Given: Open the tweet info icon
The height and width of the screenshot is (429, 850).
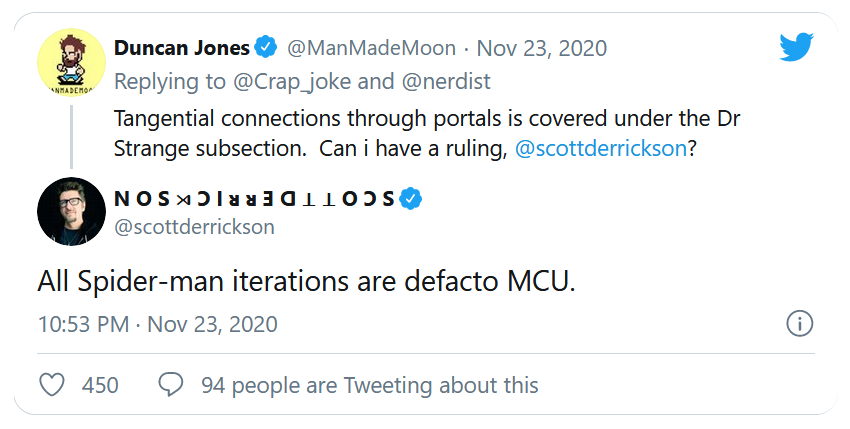Looking at the screenshot, I should [x=799, y=324].
